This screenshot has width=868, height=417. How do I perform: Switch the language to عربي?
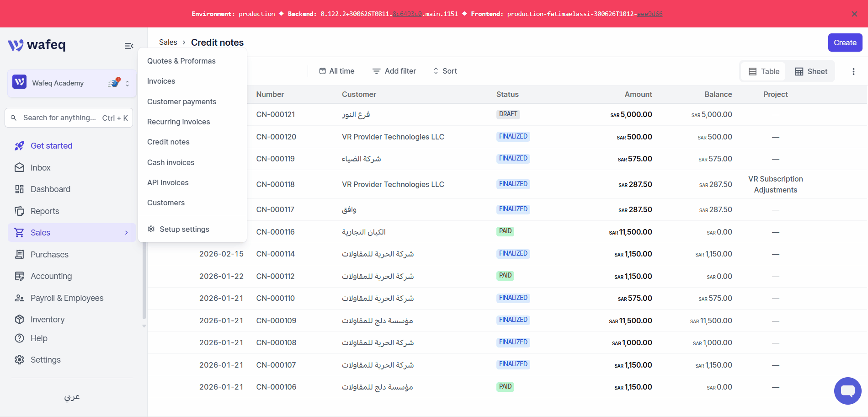(72, 397)
